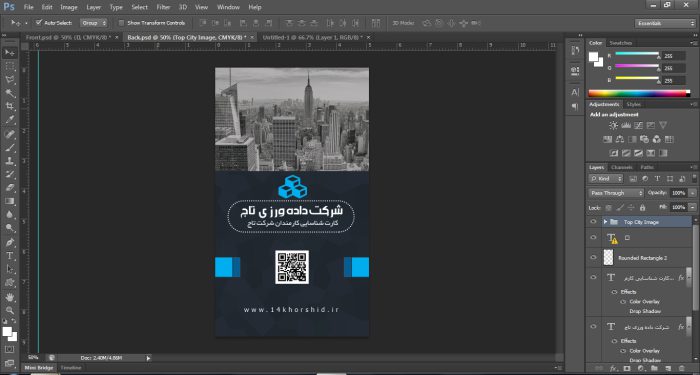Select the Crop tool

click(9, 106)
